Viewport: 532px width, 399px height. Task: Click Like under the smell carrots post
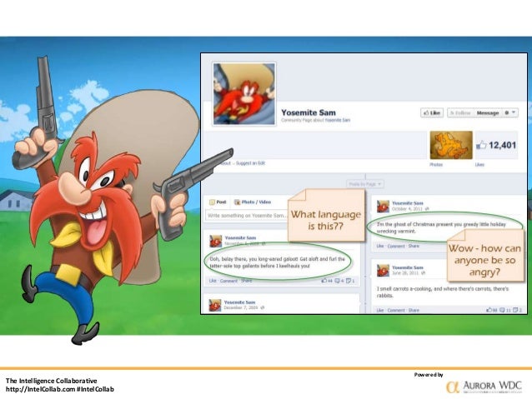pyautogui.click(x=380, y=310)
